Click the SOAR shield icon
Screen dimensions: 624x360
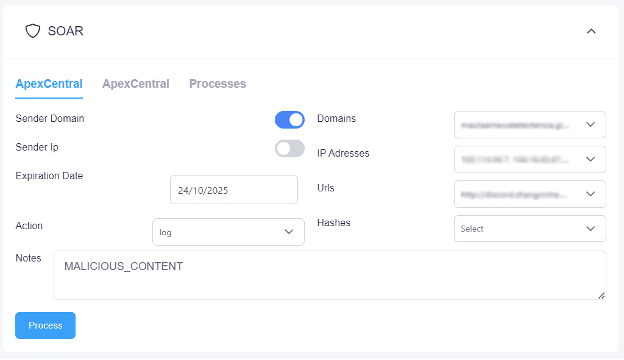[x=33, y=31]
